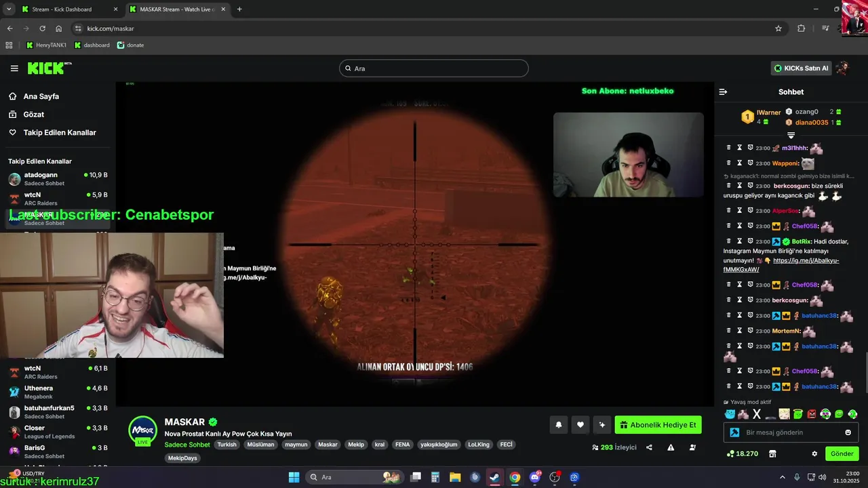Report stream via warning triangle icon
The height and width of the screenshot is (488, 868).
[671, 447]
